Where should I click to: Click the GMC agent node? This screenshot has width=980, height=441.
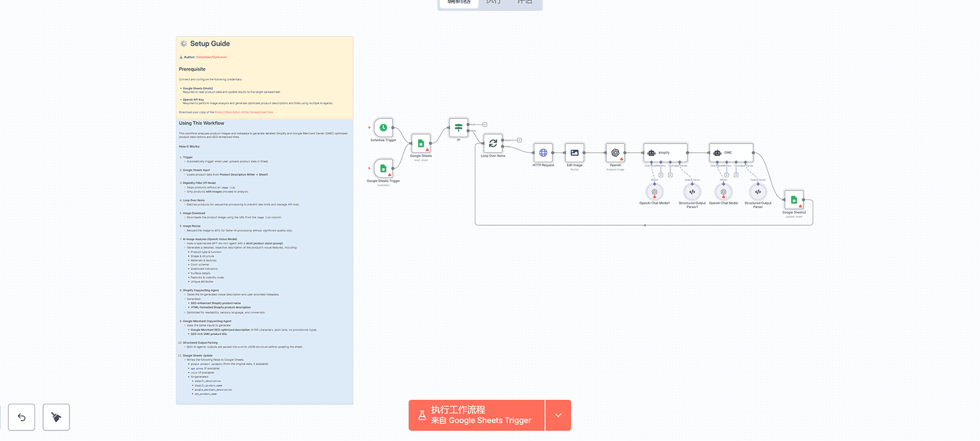(x=731, y=153)
